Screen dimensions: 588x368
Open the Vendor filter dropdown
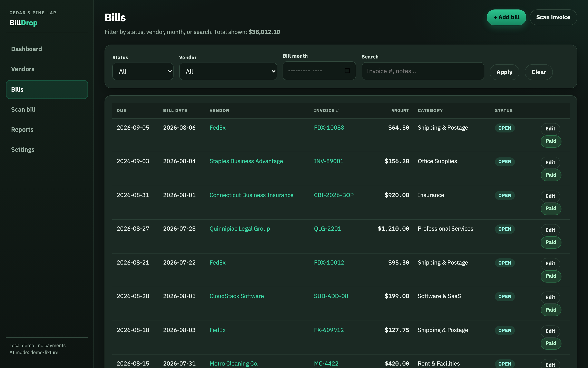228,71
